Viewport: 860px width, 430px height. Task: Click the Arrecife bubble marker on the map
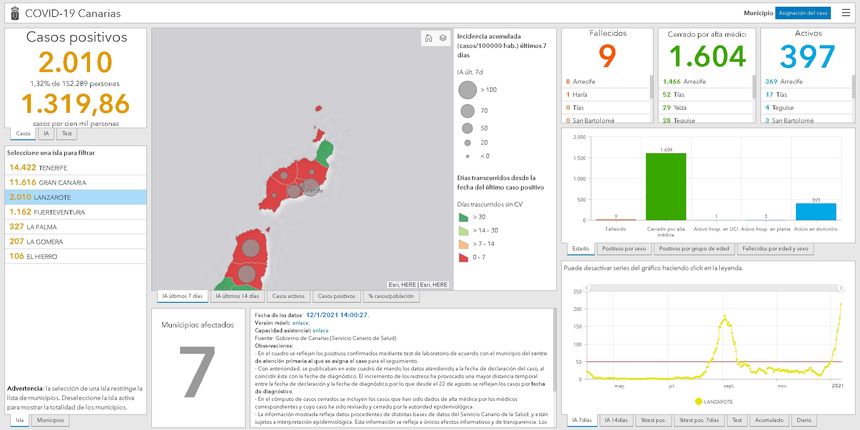(311, 187)
